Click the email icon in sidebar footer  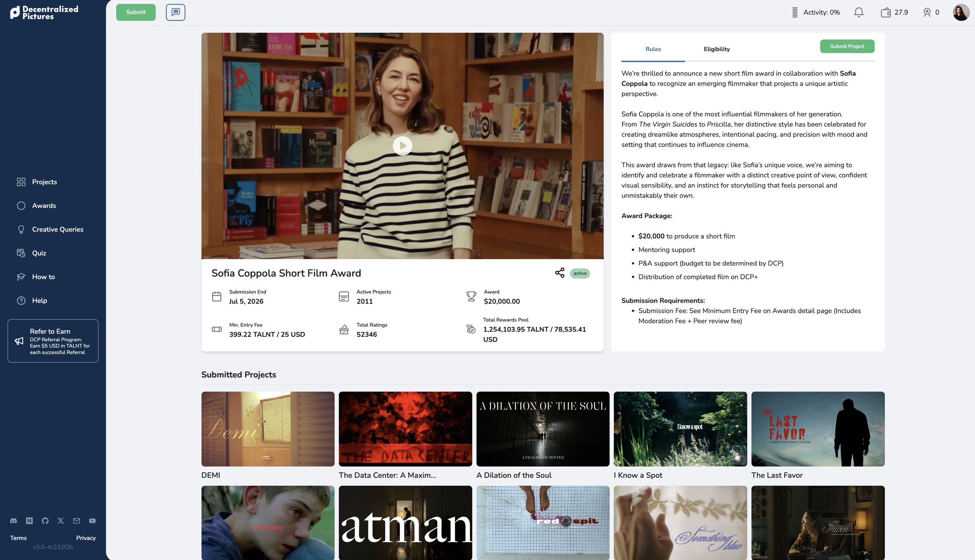point(76,521)
